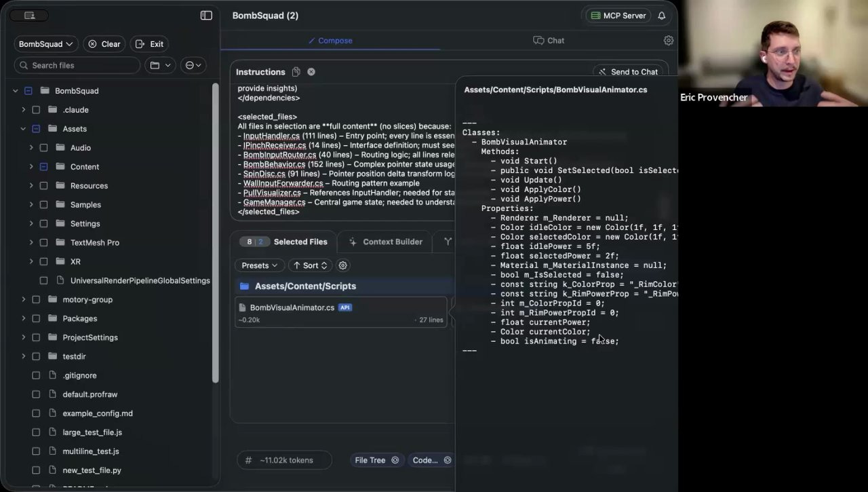The height and width of the screenshot is (492, 868).
Task: Check the XR folder checkbox
Action: click(x=43, y=262)
